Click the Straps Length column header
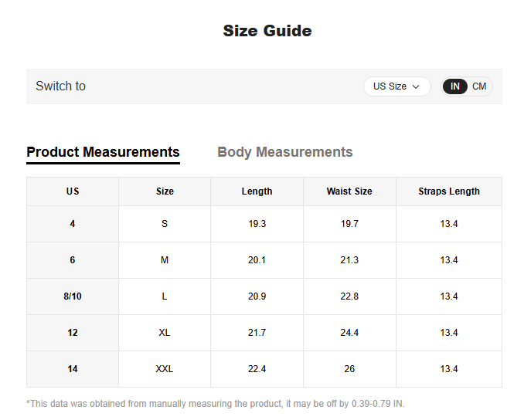The image size is (524, 420). pyautogui.click(x=449, y=191)
